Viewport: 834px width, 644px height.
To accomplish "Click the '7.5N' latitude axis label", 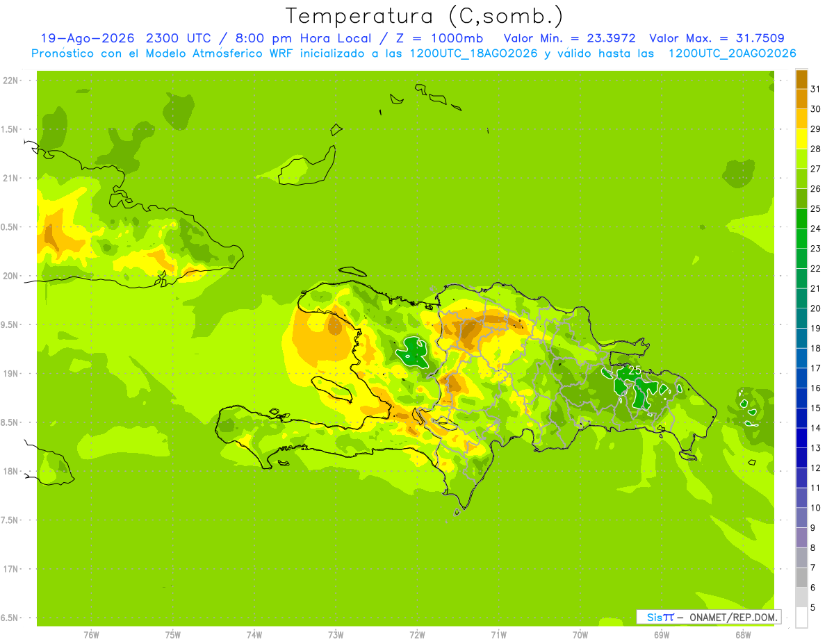I will click(9, 520).
